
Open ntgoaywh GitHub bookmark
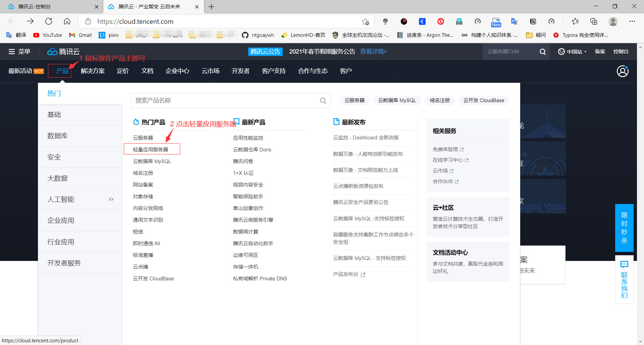(x=258, y=35)
